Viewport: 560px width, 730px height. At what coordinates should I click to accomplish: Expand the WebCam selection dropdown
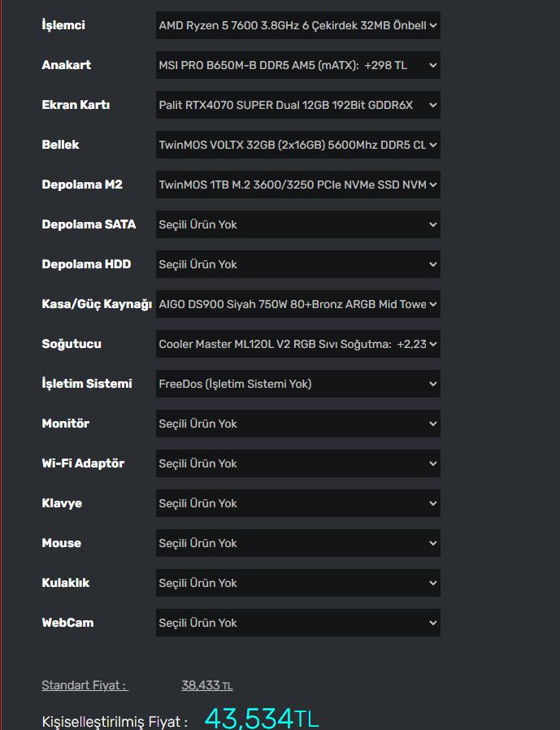[x=297, y=623]
